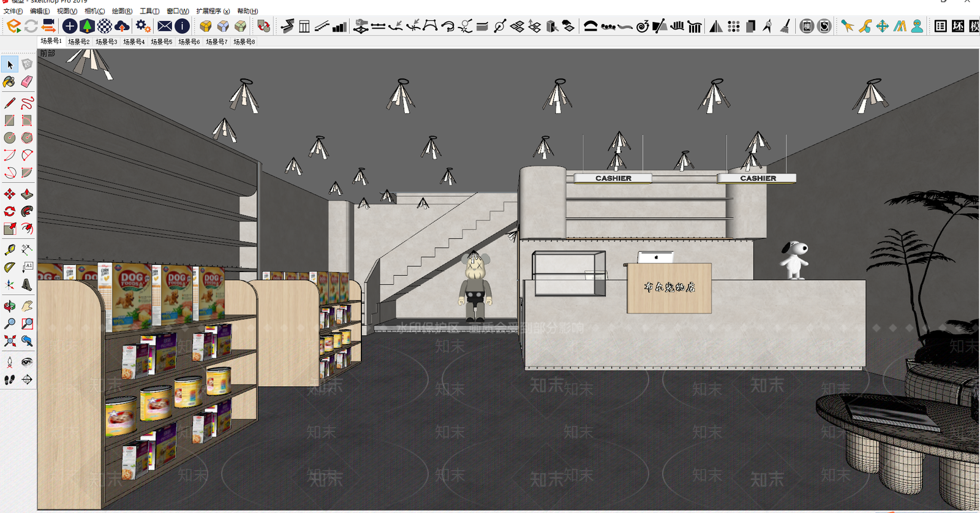
Task: Choose the Circle drawing tool
Action: (x=10, y=138)
